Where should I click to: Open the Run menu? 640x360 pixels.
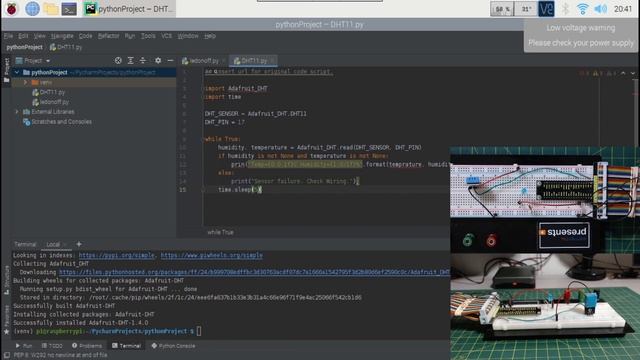(130, 36)
